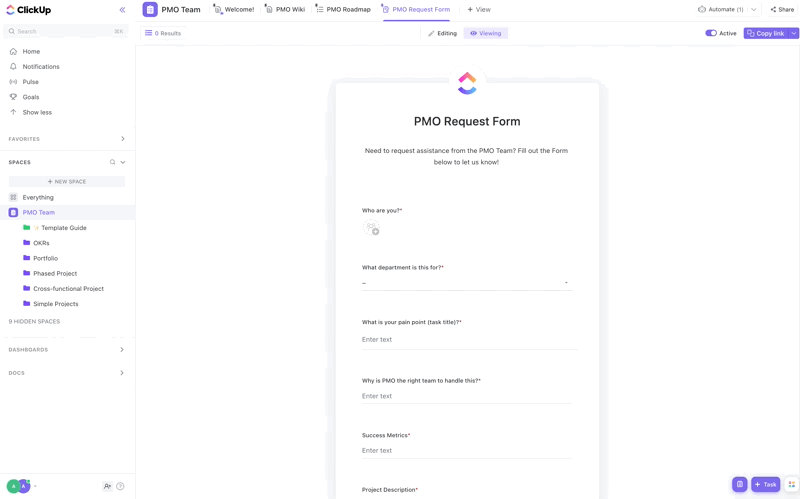Click the ClickUp logo atop the form
Viewport: 800px width, 499px height.
click(x=467, y=83)
